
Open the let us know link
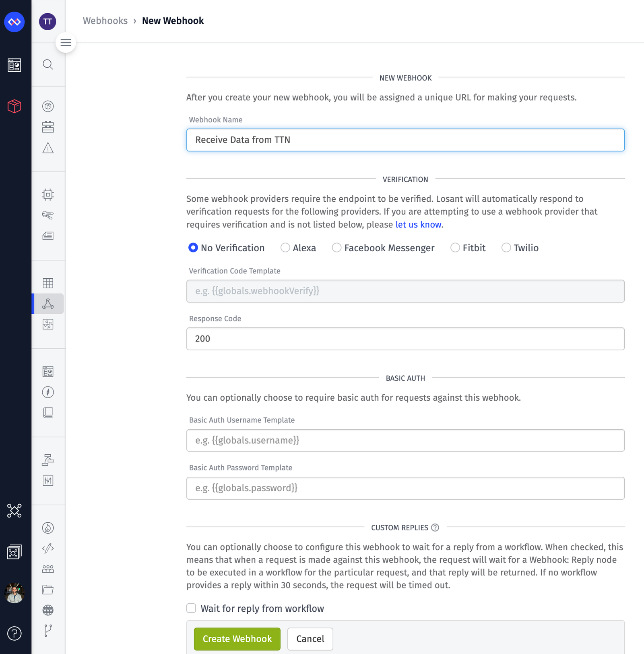coord(418,224)
